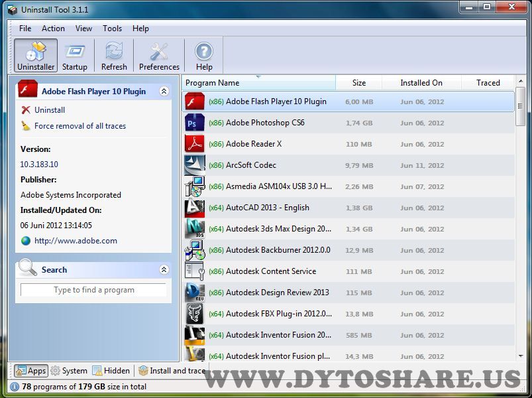This screenshot has height=398, width=532.
Task: Click the Asmedia USB 3.0 installer icon
Action: pos(194,186)
